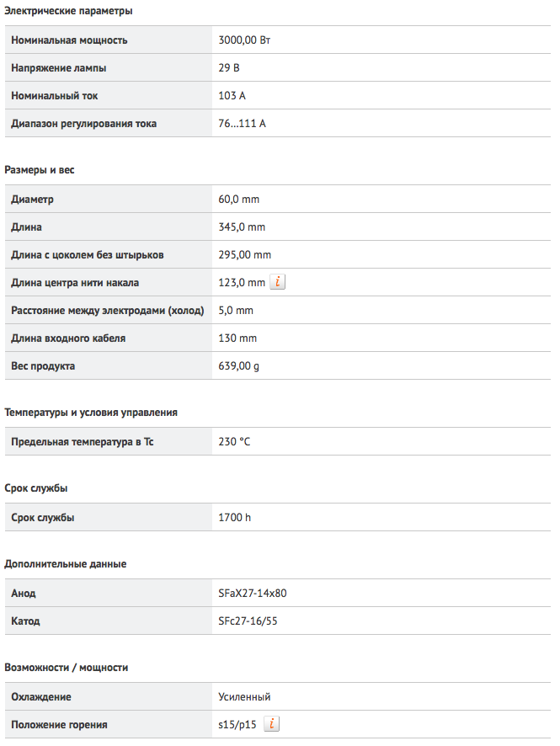Select cathode value SFc27-16/55
Screen dimensions: 560x746
[x=248, y=621]
